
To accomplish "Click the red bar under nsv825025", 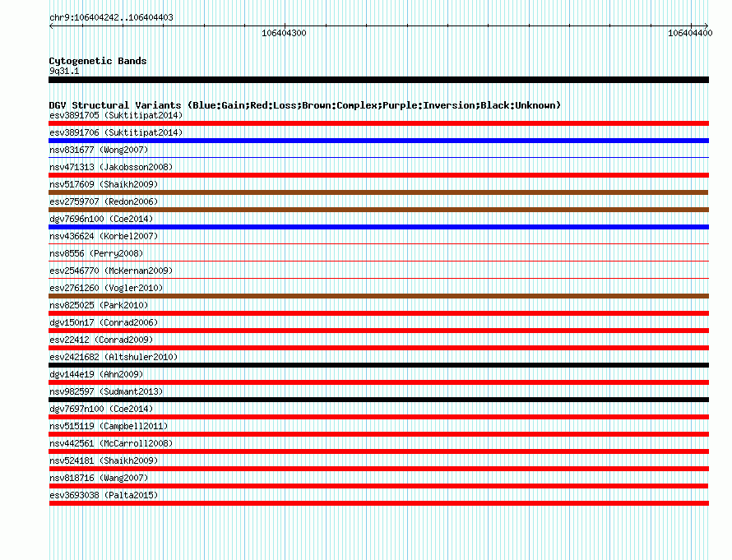I will click(378, 313).
